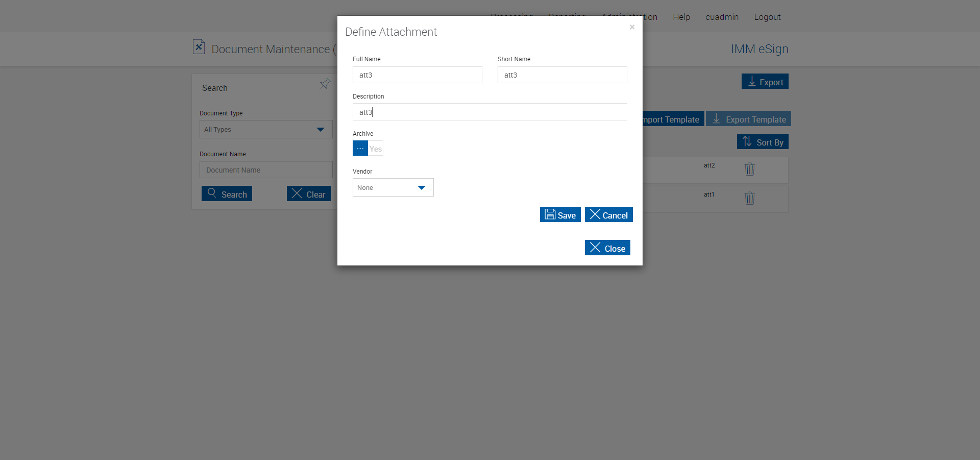
Task: Click the pin icon in Search panel
Action: point(325,84)
